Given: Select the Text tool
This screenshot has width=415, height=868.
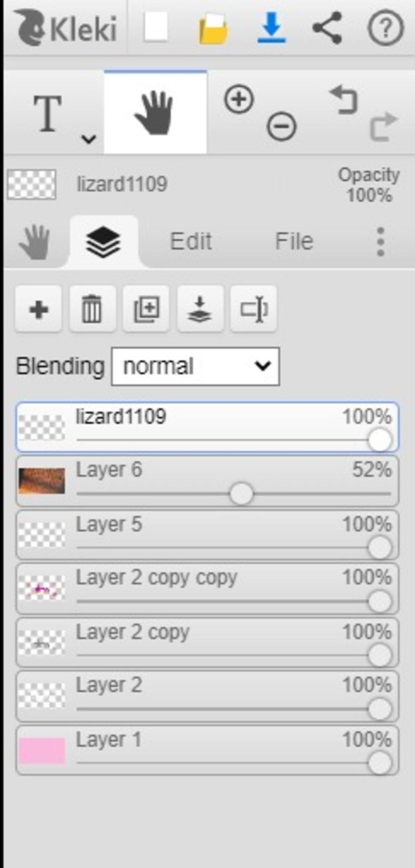Looking at the screenshot, I should [48, 114].
